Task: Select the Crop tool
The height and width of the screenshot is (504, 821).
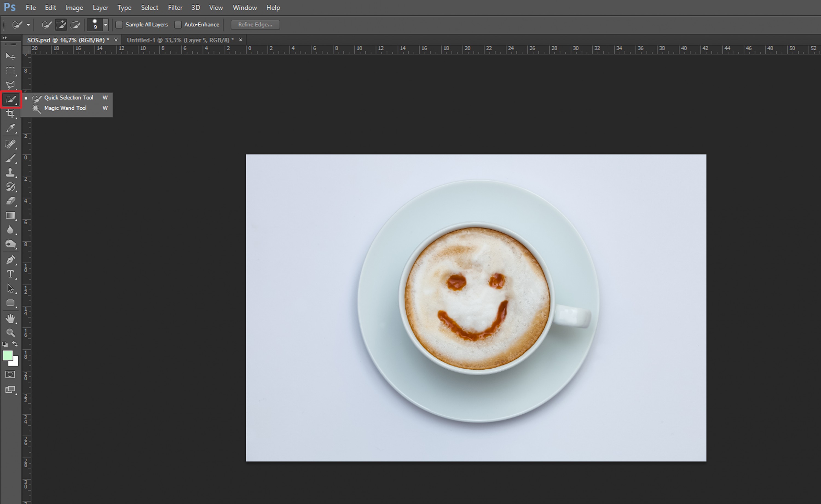Action: [10, 114]
